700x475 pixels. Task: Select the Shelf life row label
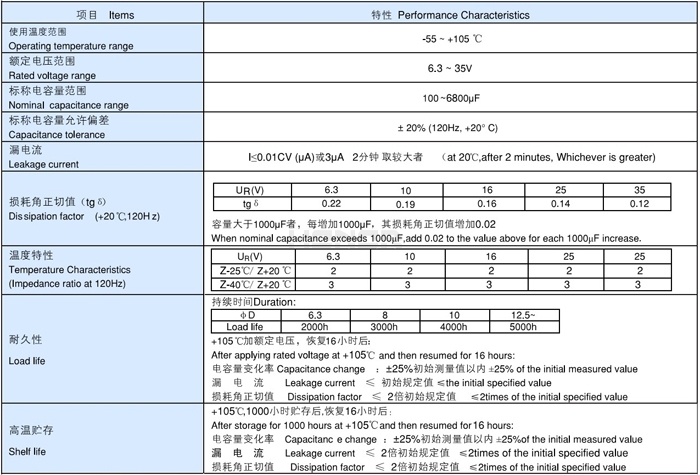pos(30,452)
